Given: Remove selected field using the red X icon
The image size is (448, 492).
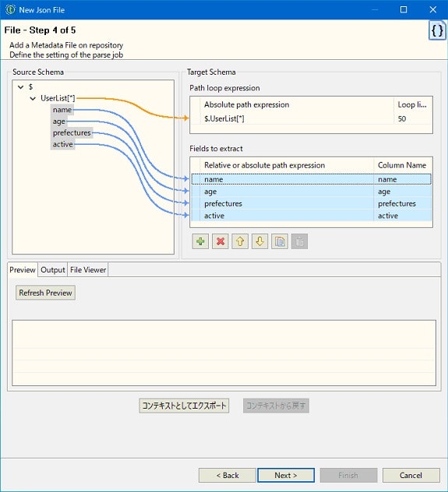Looking at the screenshot, I should click(x=220, y=241).
